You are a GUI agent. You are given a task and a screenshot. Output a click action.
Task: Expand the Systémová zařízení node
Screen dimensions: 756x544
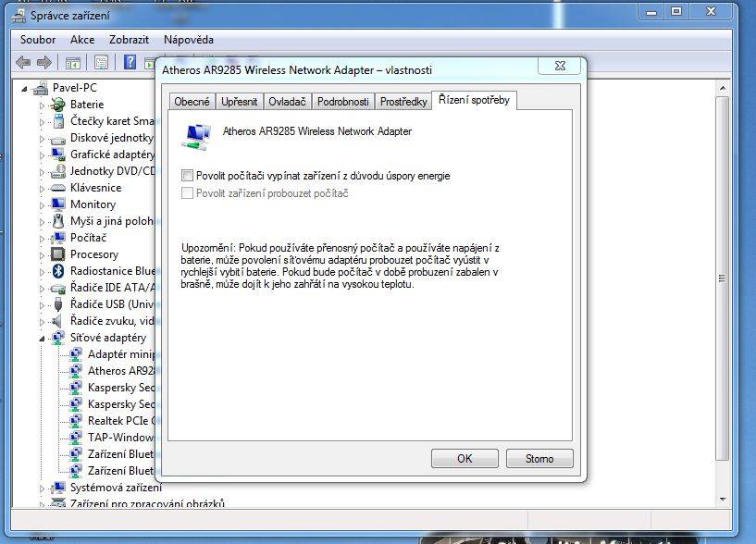[42, 488]
